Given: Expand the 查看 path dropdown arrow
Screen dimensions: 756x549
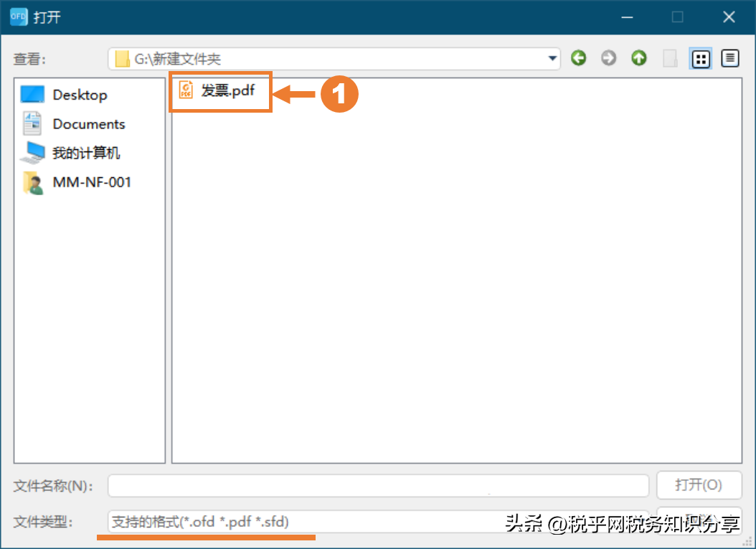Looking at the screenshot, I should click(552, 58).
